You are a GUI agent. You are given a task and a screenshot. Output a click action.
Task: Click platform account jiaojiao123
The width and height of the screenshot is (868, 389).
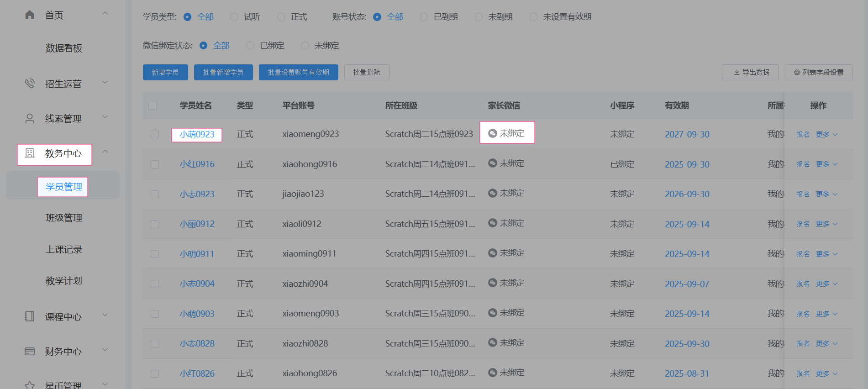[x=303, y=194]
